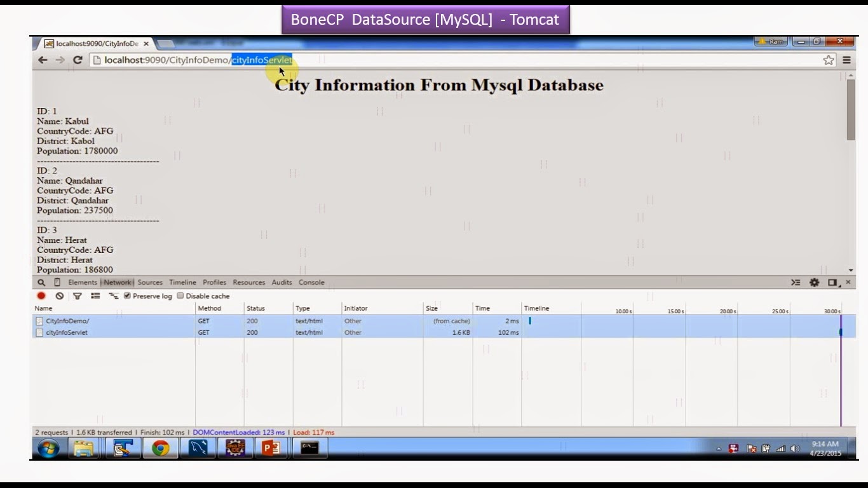This screenshot has height=488, width=868.
Task: Open MySQL Workbench taskbar icon
Action: point(198,449)
